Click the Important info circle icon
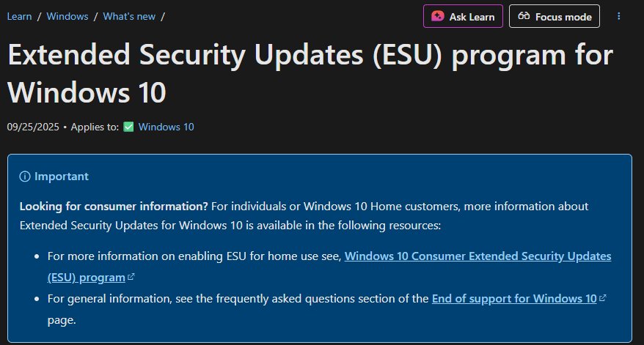Image resolution: width=644 pixels, height=345 pixels. tap(25, 177)
